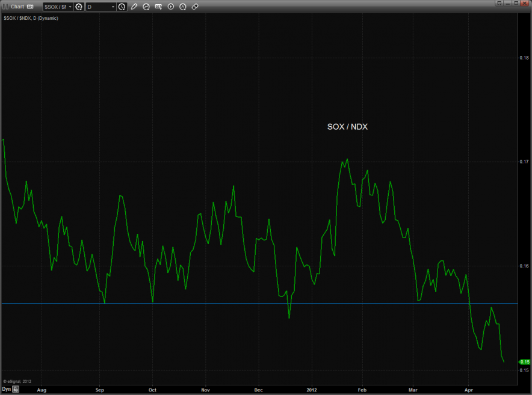Click the $SOX / $NDX, D (Dynamic) label
Viewport: 532px width, 395px height.
coord(31,18)
